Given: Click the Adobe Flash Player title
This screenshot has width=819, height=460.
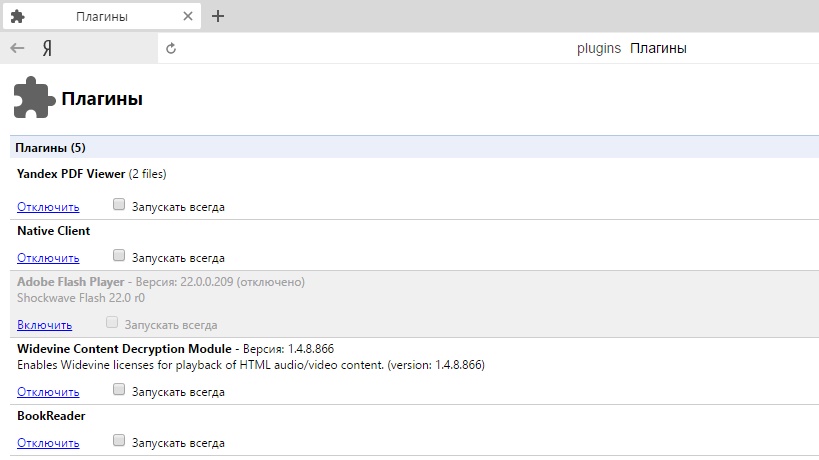Looking at the screenshot, I should pyautogui.click(x=71, y=282).
